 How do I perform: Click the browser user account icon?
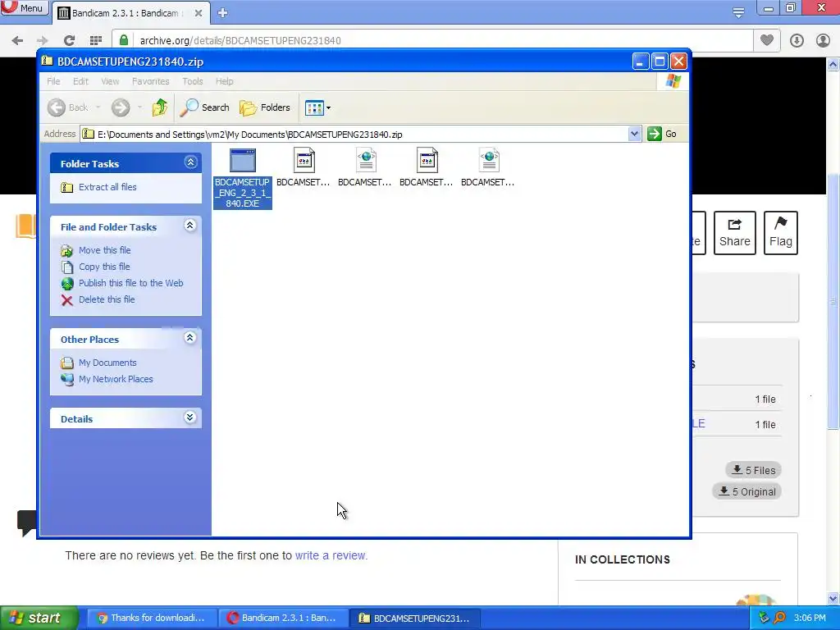(x=823, y=40)
